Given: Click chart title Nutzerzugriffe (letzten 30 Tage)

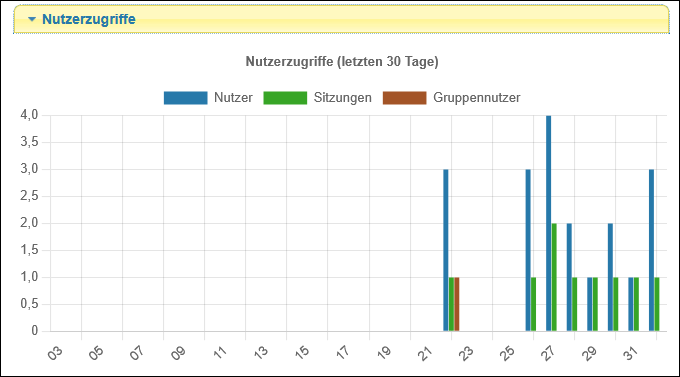Looking at the screenshot, I should (x=342, y=62).
